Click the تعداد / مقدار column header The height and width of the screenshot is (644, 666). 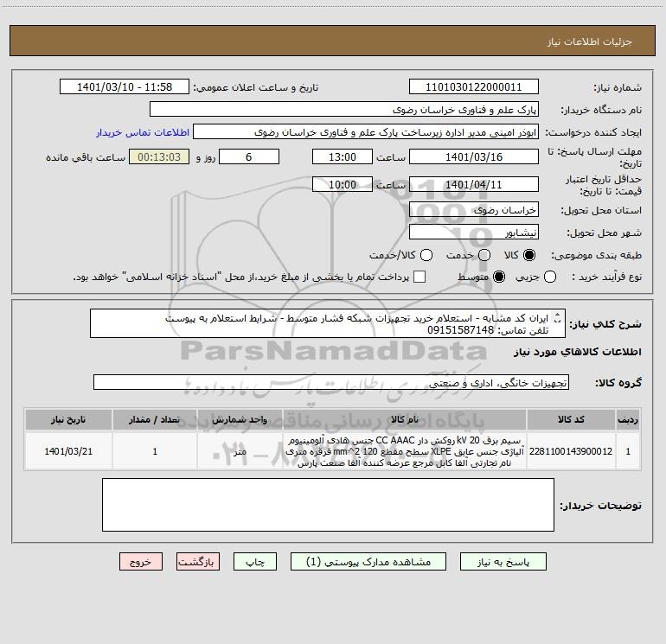(155, 419)
